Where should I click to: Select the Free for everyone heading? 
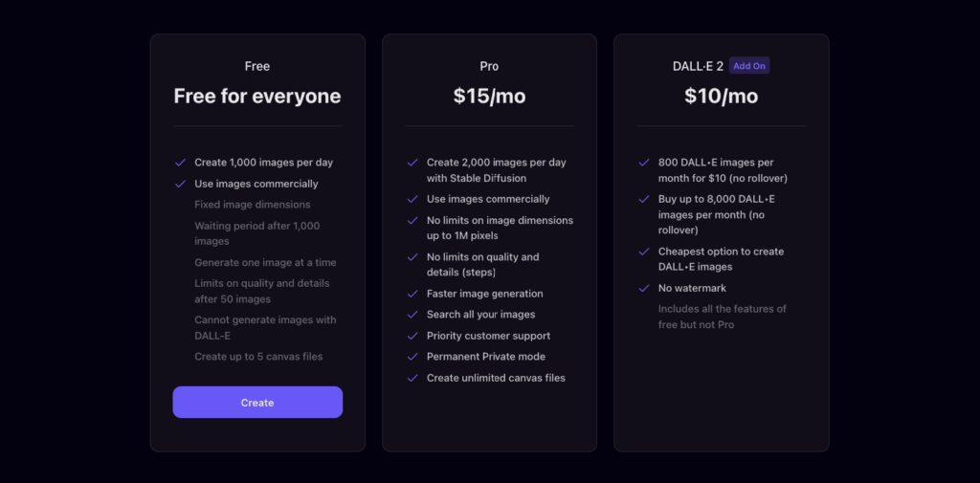point(257,97)
